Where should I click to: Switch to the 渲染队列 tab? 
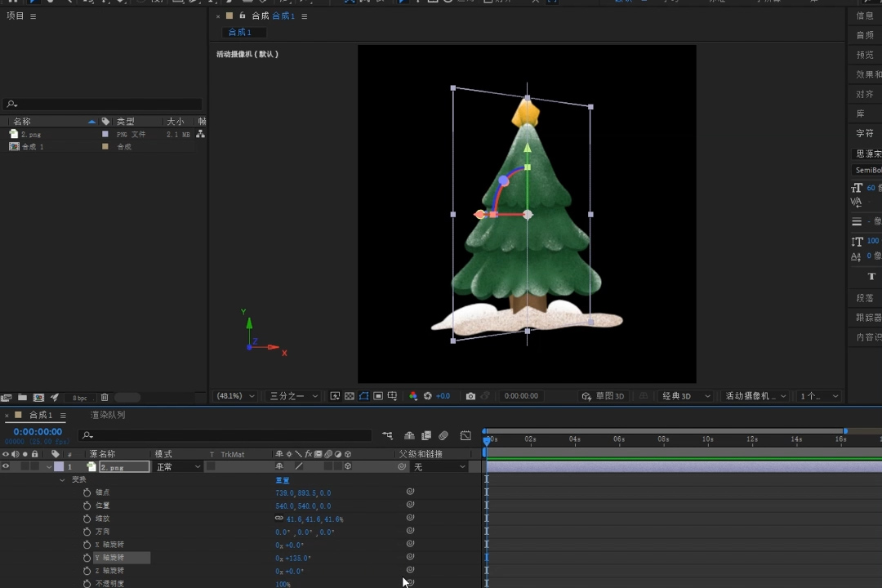point(108,416)
